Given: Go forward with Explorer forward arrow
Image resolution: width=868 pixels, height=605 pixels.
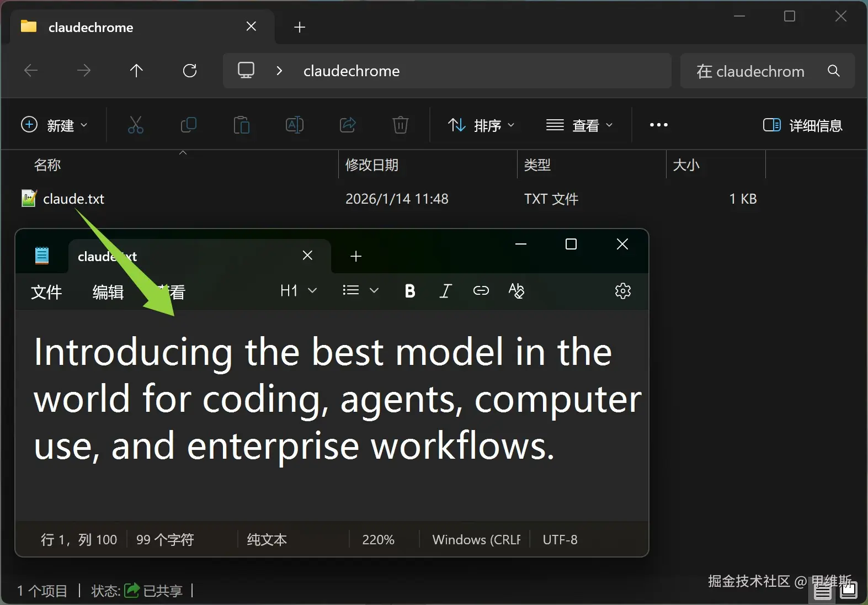Looking at the screenshot, I should click(84, 70).
